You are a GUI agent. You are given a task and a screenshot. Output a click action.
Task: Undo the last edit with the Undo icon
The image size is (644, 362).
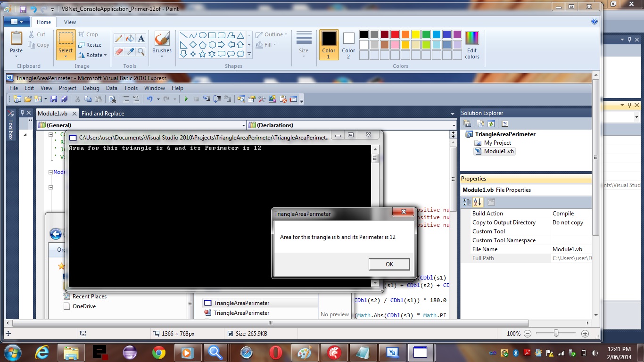(150, 99)
